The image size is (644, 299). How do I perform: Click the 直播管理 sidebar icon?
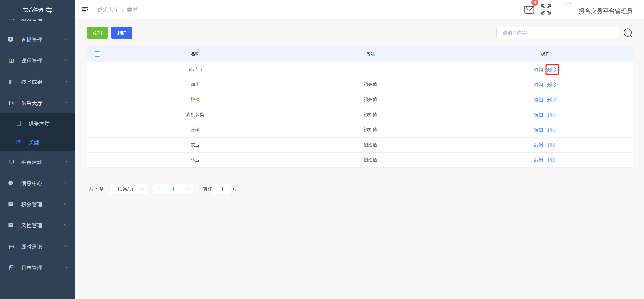(11, 39)
